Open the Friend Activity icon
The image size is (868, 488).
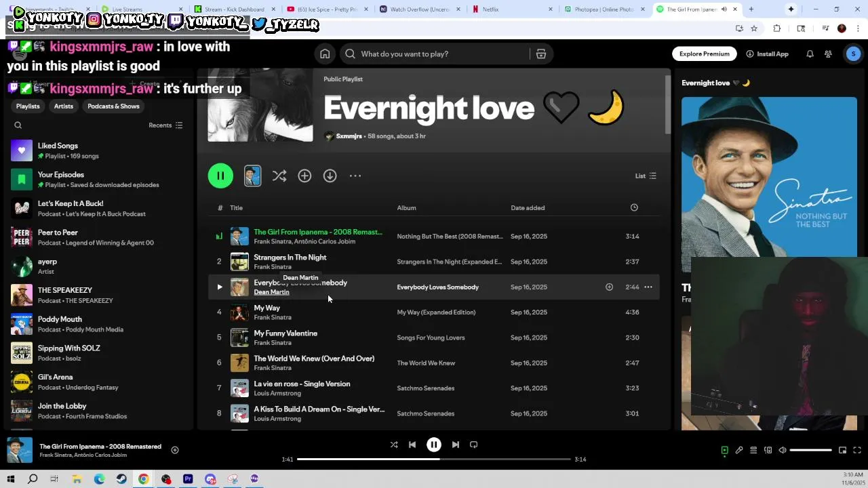[828, 54]
